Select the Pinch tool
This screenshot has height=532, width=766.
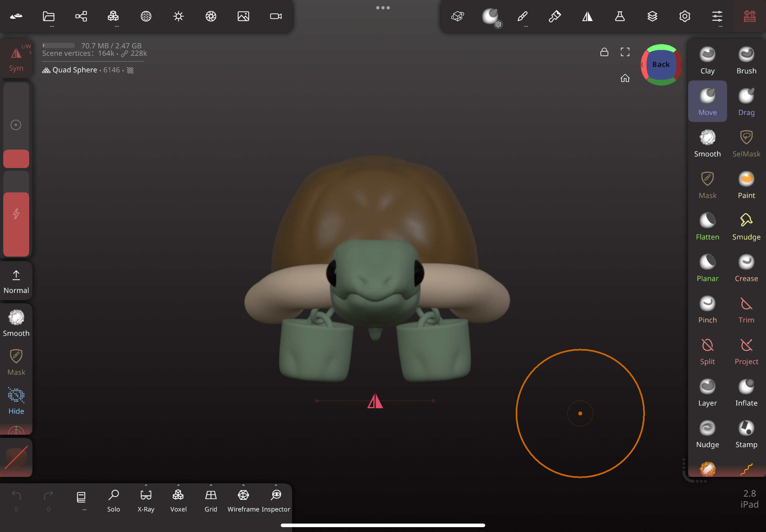tap(707, 309)
